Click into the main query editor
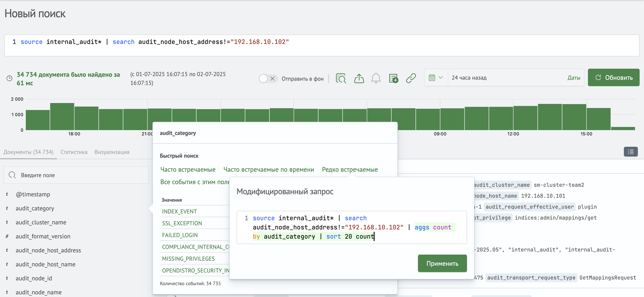Image resolution: width=644 pixels, height=297 pixels. point(322,45)
